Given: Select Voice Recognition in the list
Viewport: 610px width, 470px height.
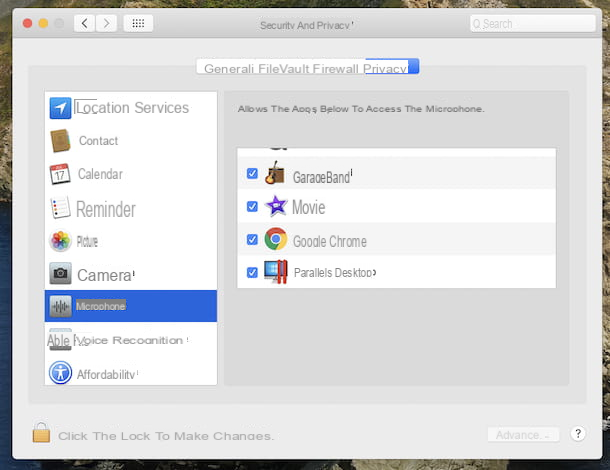Looking at the screenshot, I should tap(131, 340).
